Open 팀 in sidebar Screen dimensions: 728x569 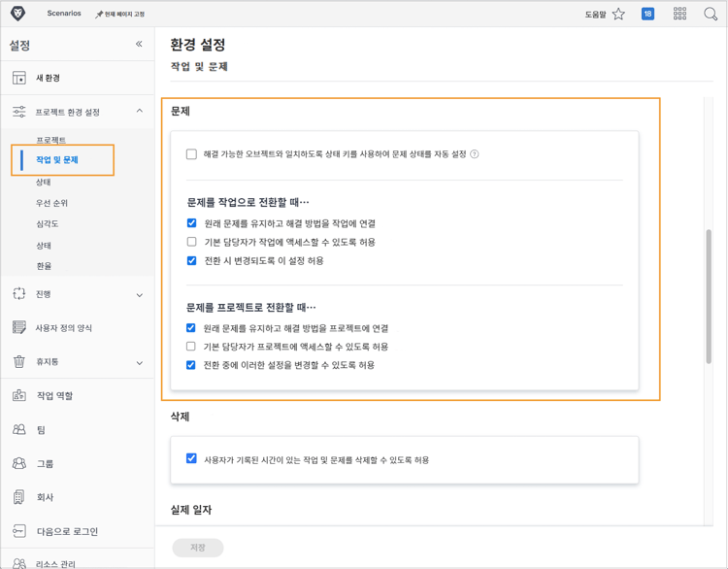(41, 429)
